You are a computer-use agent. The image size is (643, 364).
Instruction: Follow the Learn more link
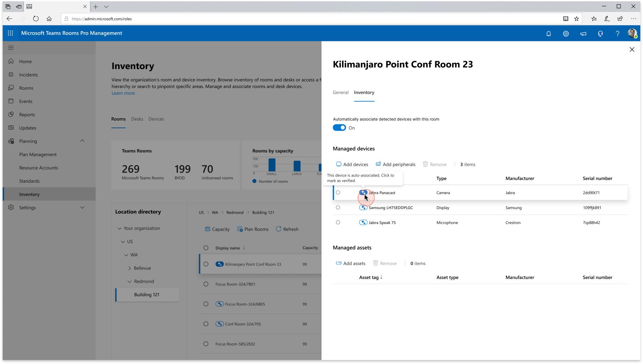point(123,93)
